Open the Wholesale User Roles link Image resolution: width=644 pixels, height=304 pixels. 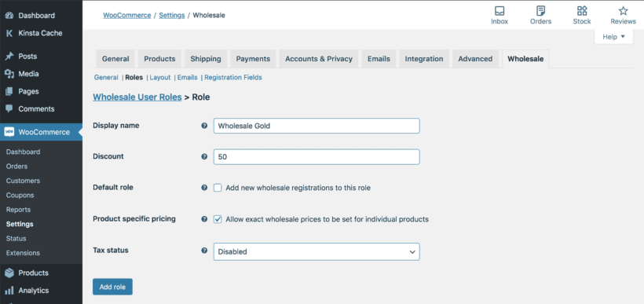(x=137, y=97)
